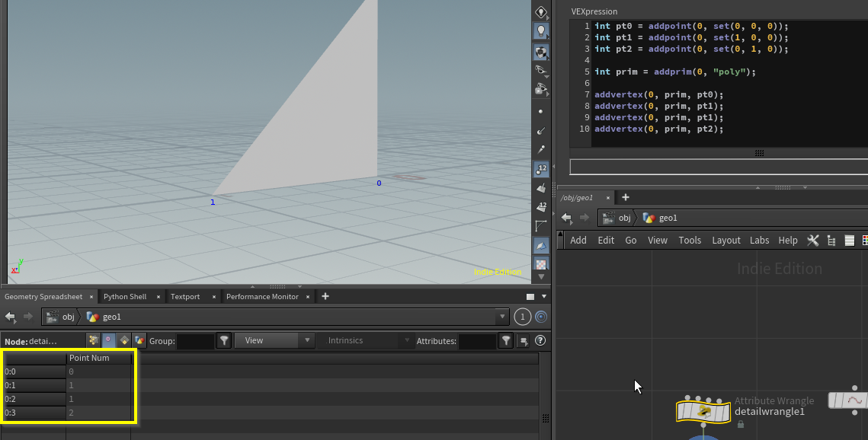The height and width of the screenshot is (440, 868).
Task: Open the pane options arrow beside maximize
Action: pos(544,296)
